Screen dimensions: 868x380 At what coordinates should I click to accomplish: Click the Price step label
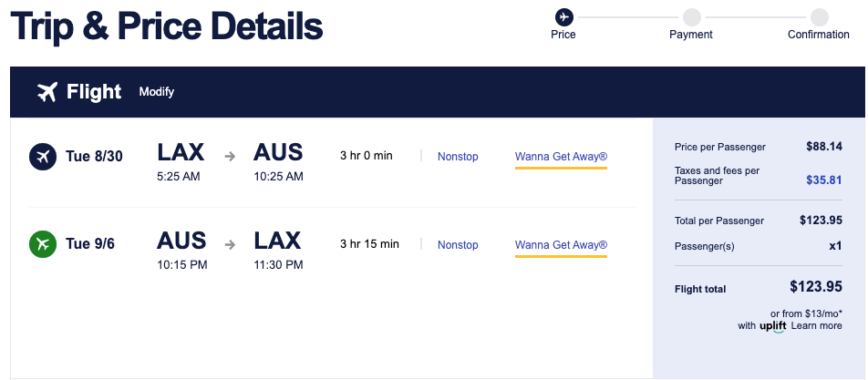[563, 35]
